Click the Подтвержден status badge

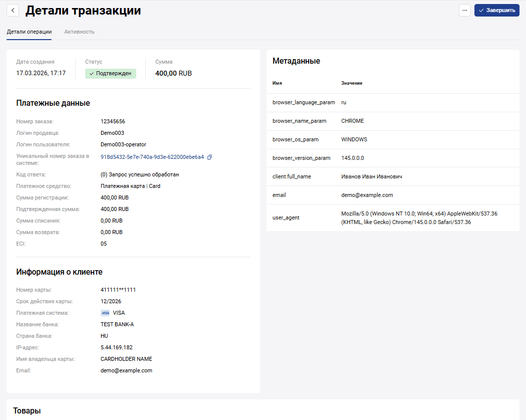pos(110,74)
